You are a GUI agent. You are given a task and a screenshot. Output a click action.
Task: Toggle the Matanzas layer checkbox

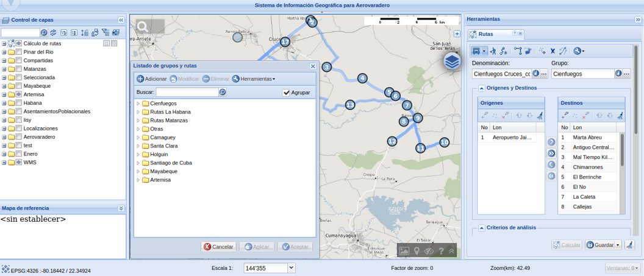point(18,69)
